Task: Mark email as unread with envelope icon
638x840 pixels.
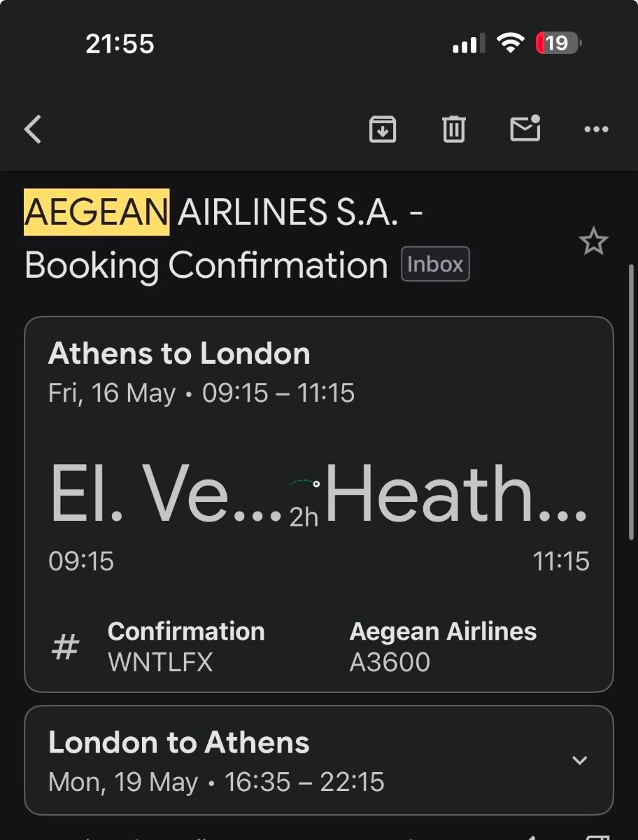Action: point(525,128)
